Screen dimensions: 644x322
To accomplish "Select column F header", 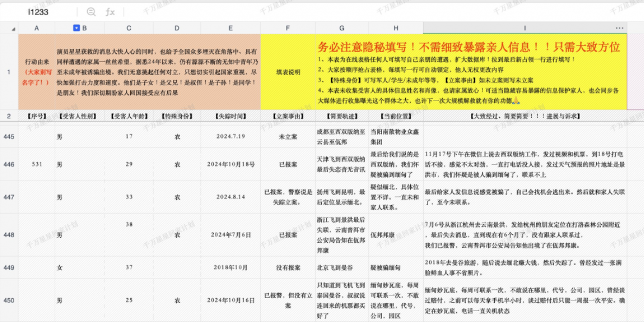I will pos(288,28).
